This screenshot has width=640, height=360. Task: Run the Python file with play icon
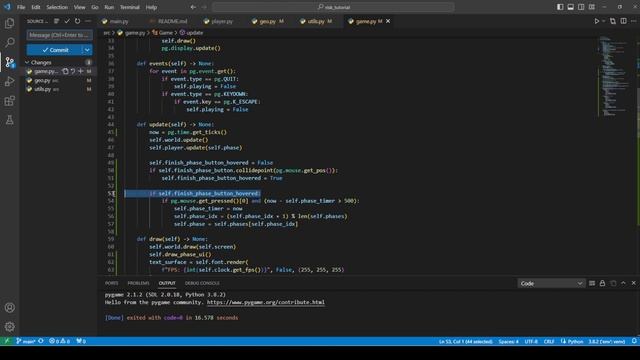coord(596,21)
